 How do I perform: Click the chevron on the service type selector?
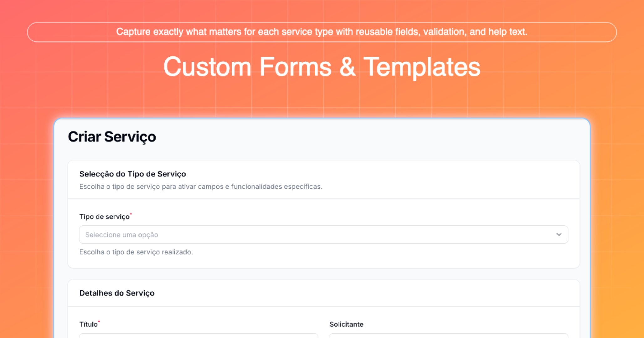pos(559,234)
